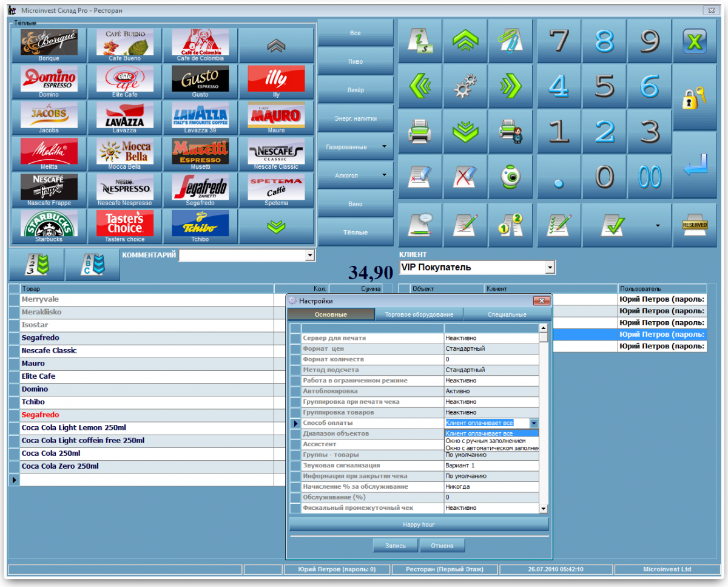Click the Способ оплаты dropdown arrow

(534, 423)
